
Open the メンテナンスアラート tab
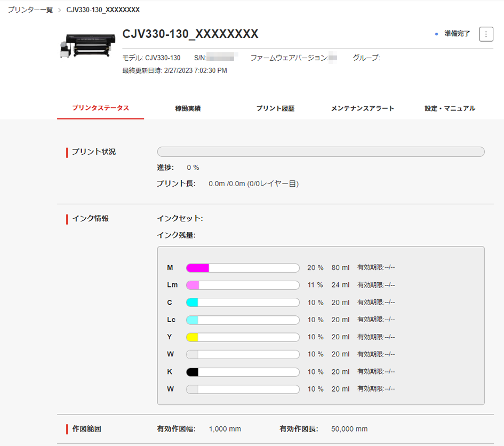[362, 108]
